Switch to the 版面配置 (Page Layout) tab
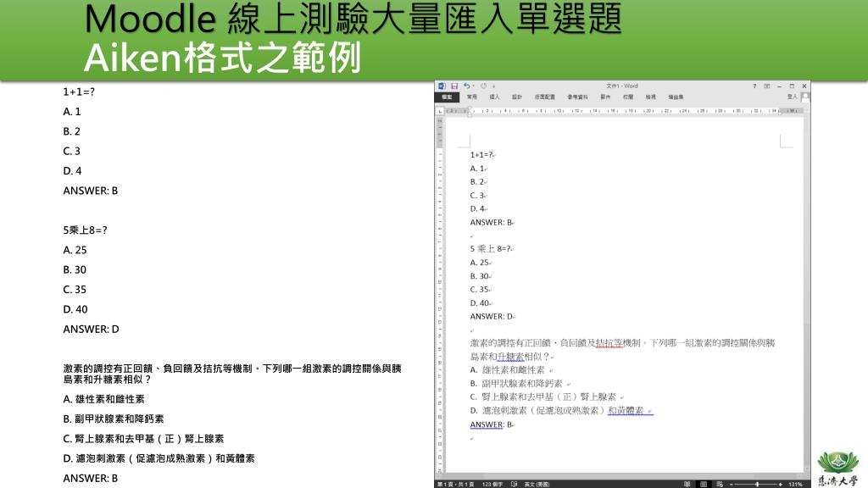Screen dimensions: 868x488 pos(545,97)
